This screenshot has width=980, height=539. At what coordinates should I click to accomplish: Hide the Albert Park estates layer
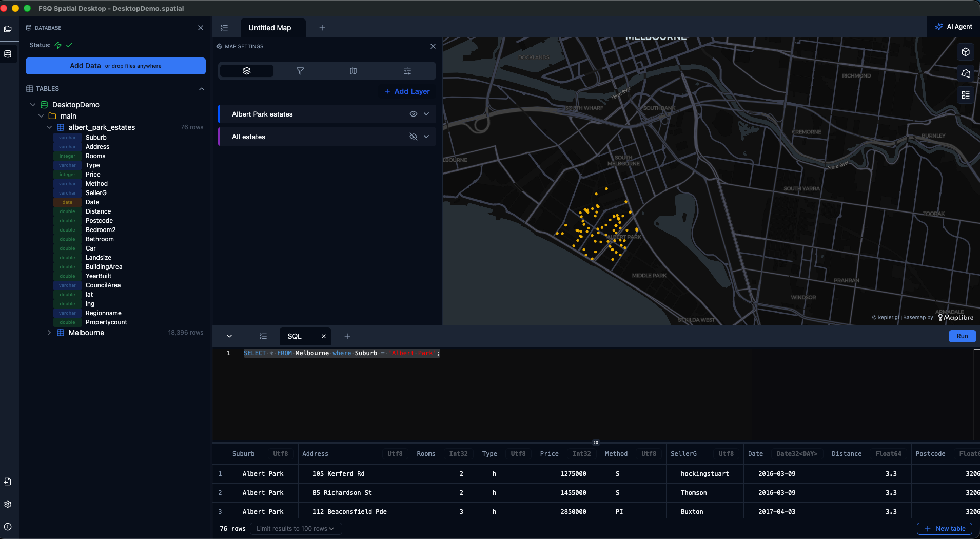tap(413, 114)
